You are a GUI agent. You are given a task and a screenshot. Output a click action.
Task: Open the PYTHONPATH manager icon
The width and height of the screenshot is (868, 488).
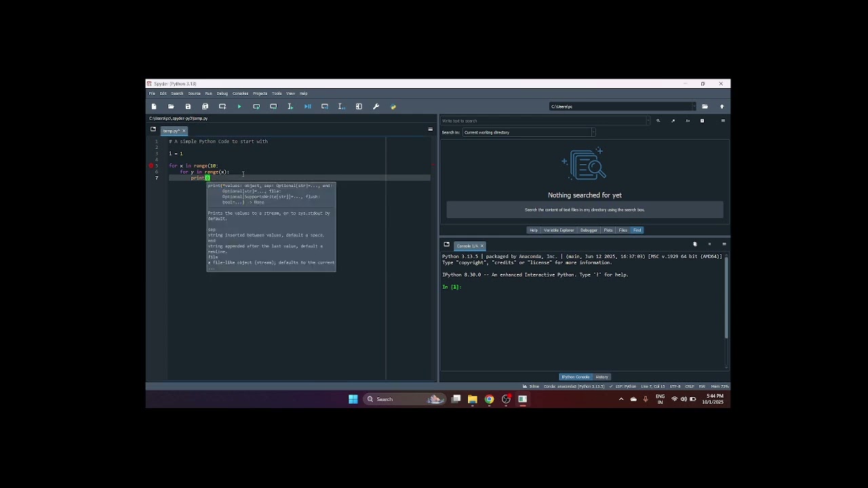393,106
